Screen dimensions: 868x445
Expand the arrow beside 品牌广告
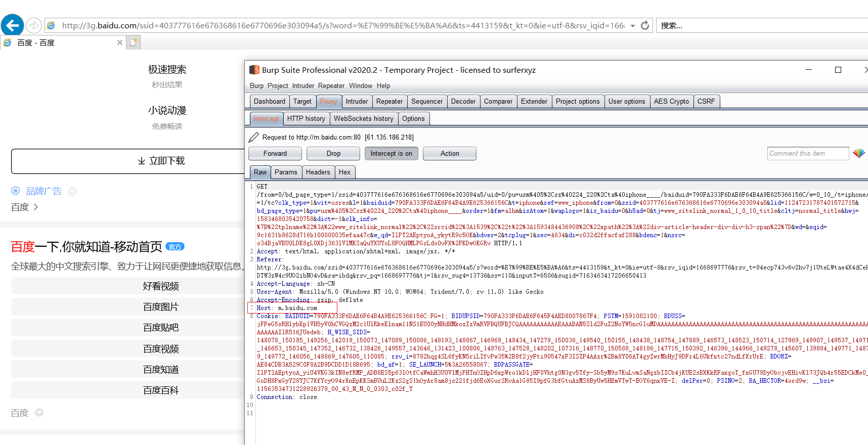(72, 191)
